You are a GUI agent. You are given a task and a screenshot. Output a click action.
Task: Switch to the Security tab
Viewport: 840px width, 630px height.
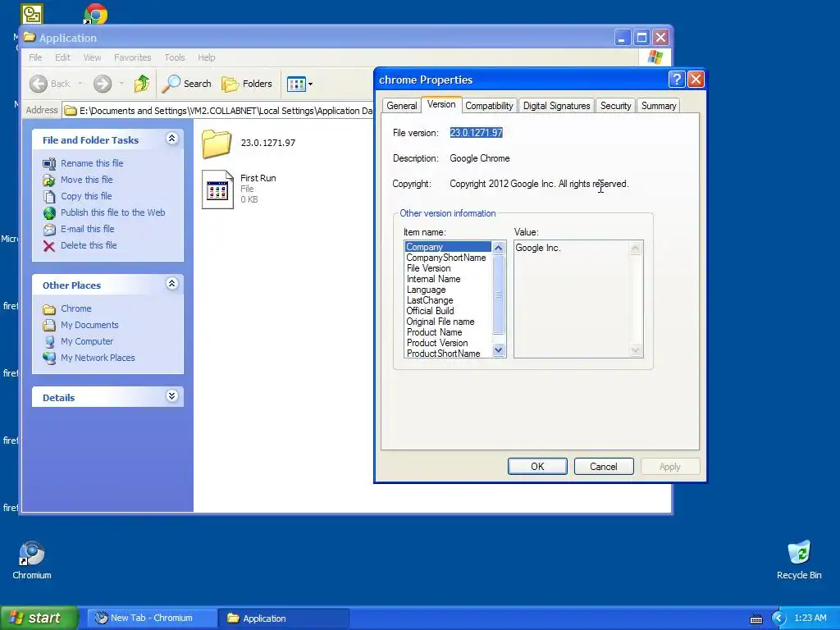(615, 106)
